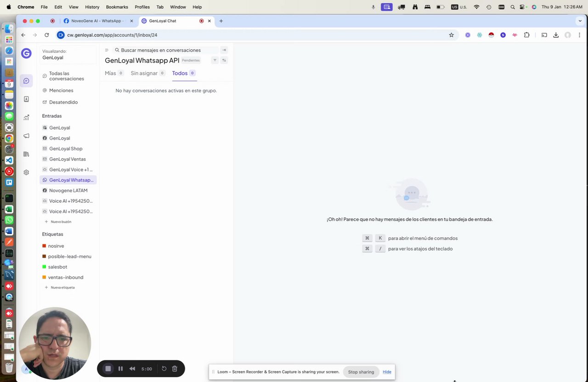
Task: Open the Contacts icon in left rail
Action: pos(26,99)
